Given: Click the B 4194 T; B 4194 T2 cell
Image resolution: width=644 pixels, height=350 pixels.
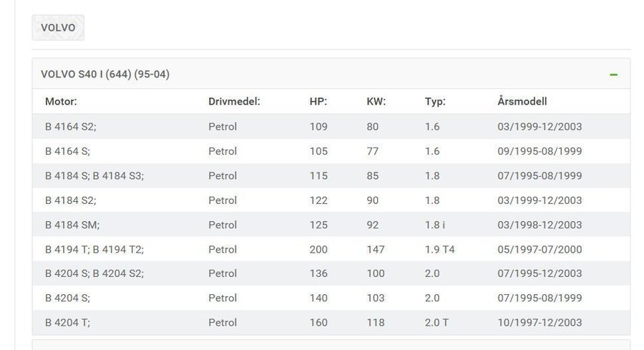Looking at the screenshot, I should coord(94,249).
